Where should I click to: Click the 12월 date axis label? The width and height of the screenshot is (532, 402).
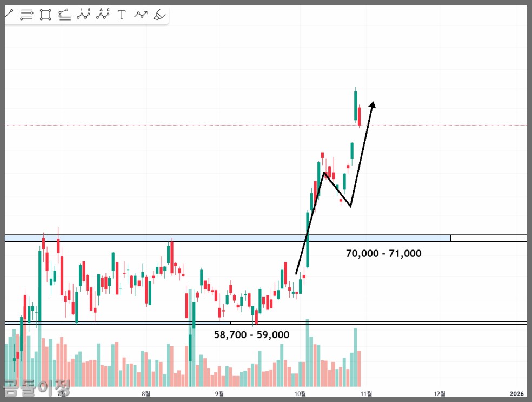pyautogui.click(x=440, y=393)
